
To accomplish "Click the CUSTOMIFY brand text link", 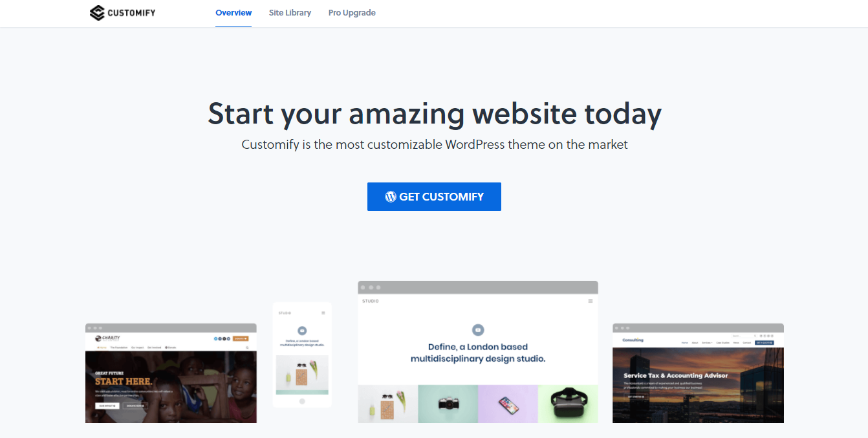I will point(132,13).
